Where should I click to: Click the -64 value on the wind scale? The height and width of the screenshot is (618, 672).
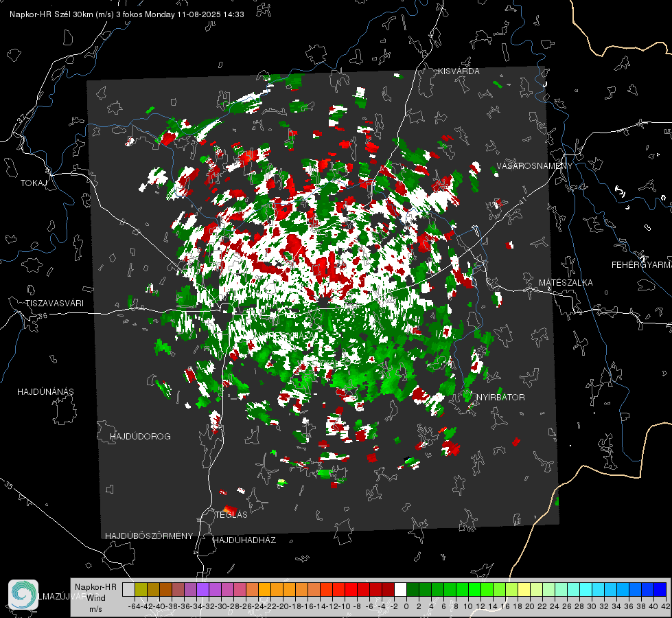[x=134, y=607]
